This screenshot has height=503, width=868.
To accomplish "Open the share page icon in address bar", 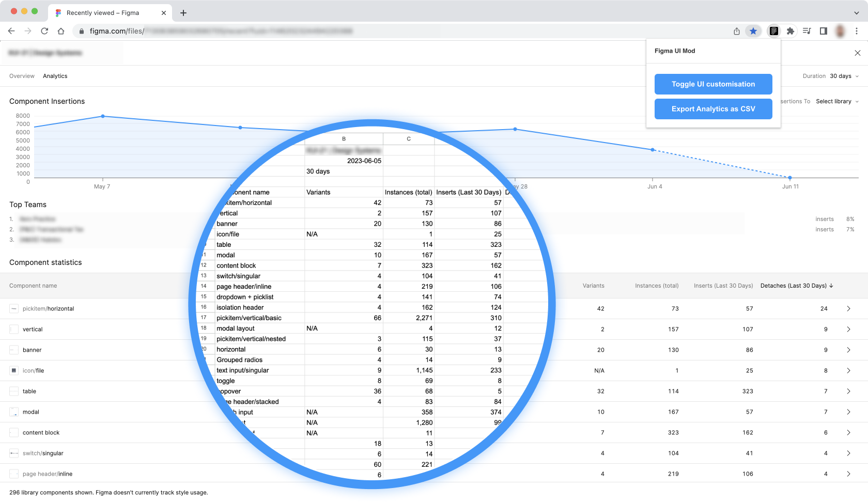I will (x=737, y=31).
